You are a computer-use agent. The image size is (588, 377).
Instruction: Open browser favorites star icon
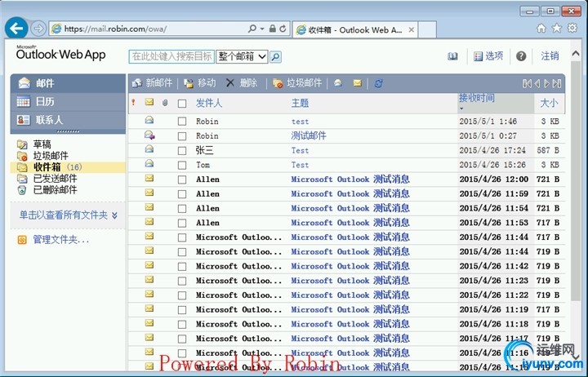click(x=557, y=28)
